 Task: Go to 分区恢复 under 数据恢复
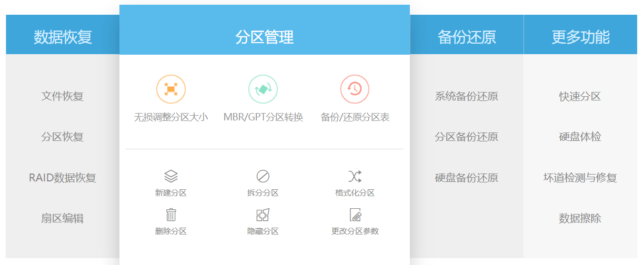click(x=63, y=137)
